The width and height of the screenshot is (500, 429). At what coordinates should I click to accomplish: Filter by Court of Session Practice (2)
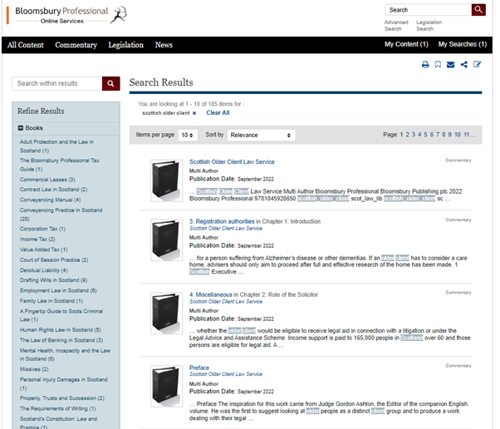[x=54, y=260]
